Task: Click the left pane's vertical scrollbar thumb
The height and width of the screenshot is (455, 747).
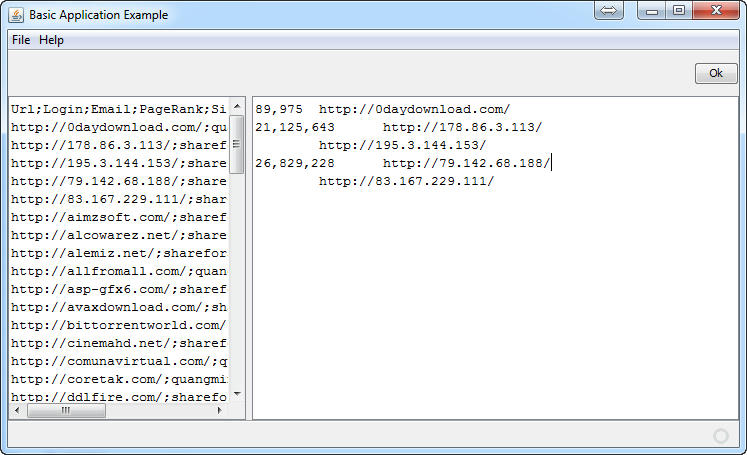Action: pyautogui.click(x=237, y=144)
